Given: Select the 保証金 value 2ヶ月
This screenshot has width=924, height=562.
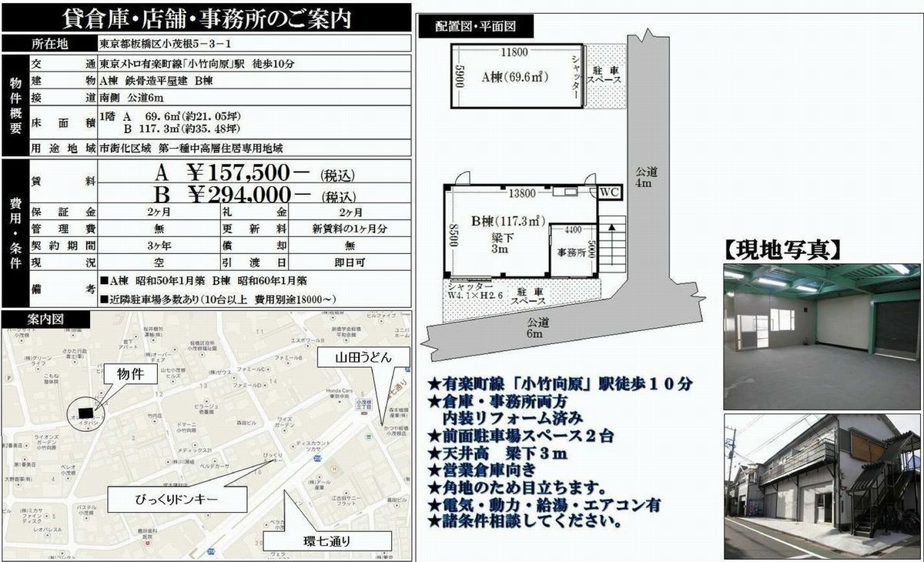Looking at the screenshot, I should [158, 211].
